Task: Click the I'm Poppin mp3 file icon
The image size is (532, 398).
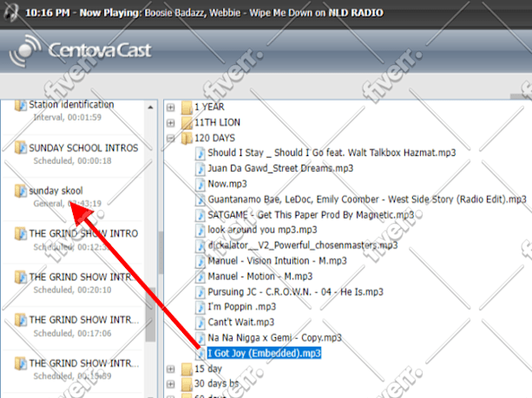Action: point(200,307)
